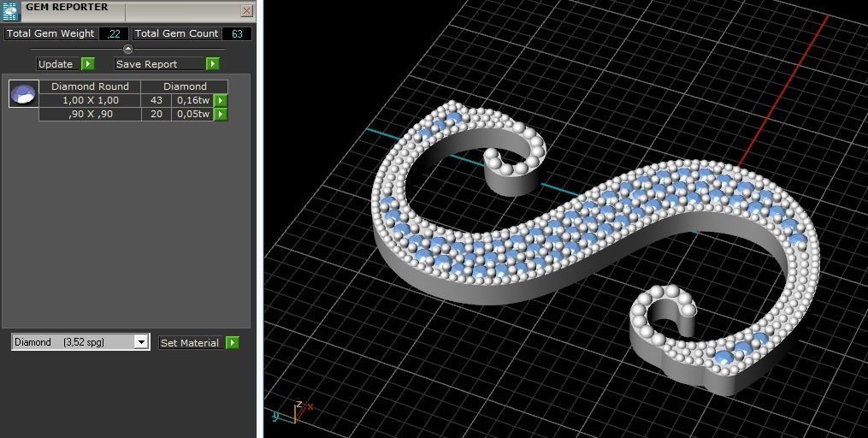
Task: Click the 0,16tw weight cell
Action: click(x=192, y=100)
